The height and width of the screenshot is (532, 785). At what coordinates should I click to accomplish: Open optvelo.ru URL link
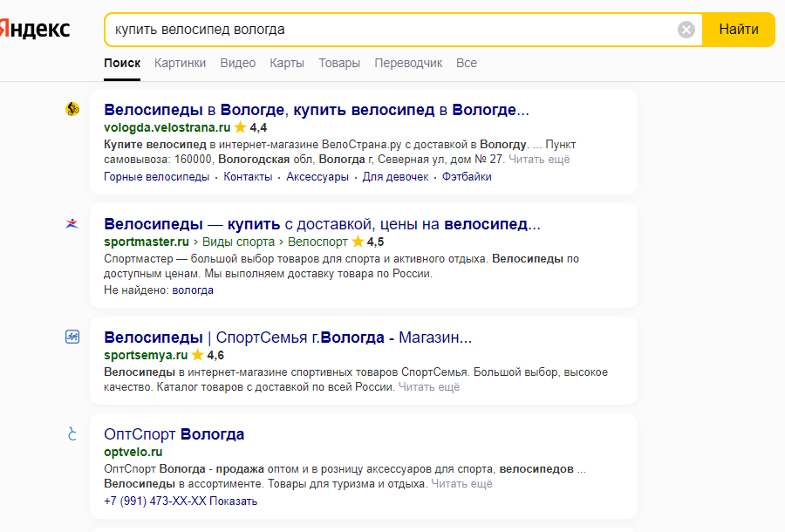(x=133, y=452)
